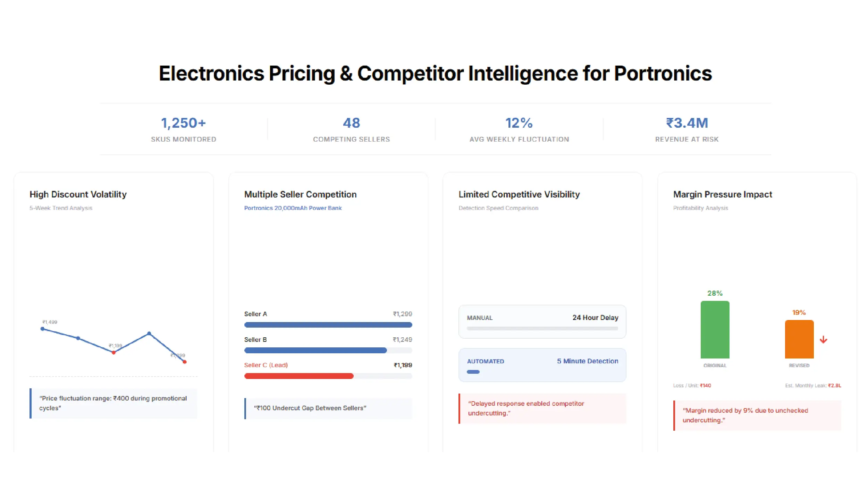Select the 48 Competing Sellers stat
Image resolution: width=868 pixels, height=498 pixels.
point(351,129)
